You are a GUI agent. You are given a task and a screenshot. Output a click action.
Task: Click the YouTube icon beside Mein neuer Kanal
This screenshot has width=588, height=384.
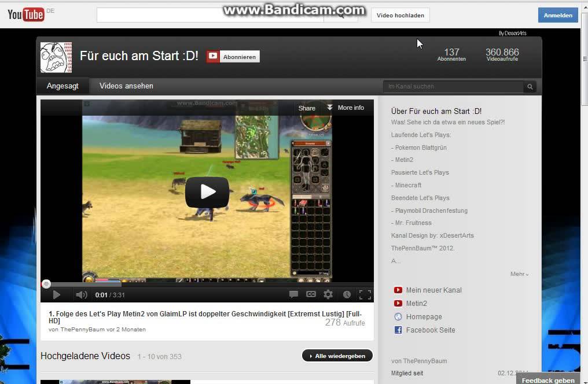tap(398, 290)
